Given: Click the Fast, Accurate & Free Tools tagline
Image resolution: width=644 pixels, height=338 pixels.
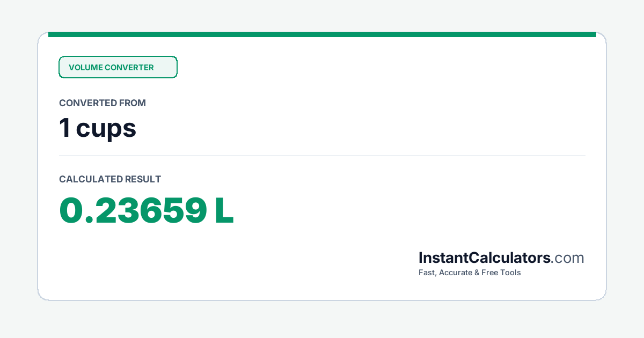Looking at the screenshot, I should 470,273.
